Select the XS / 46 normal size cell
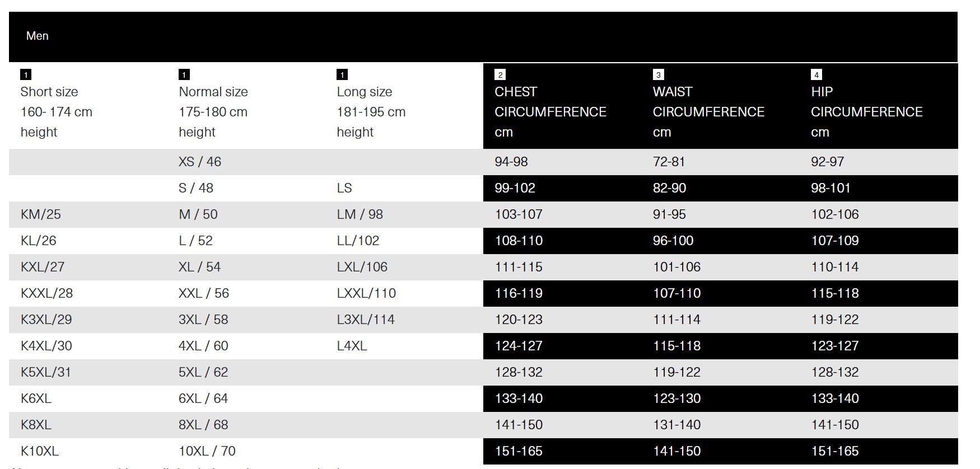Image resolution: width=980 pixels, height=469 pixels. tap(200, 162)
